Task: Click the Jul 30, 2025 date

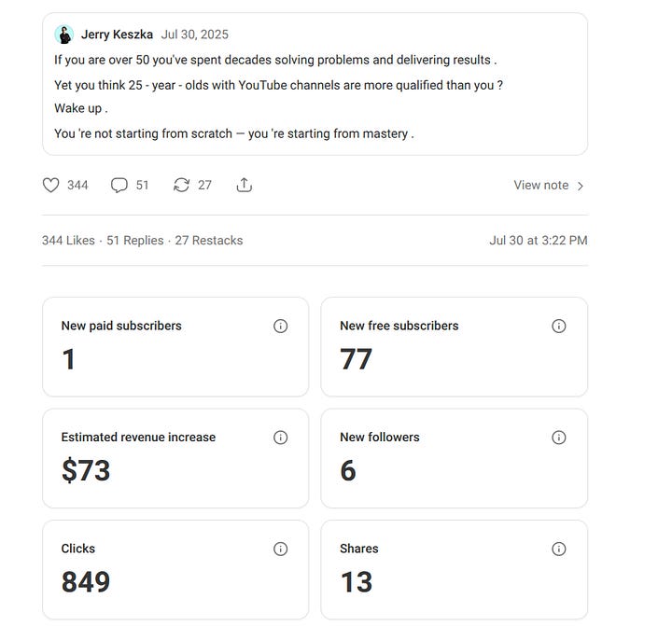Action: click(194, 35)
